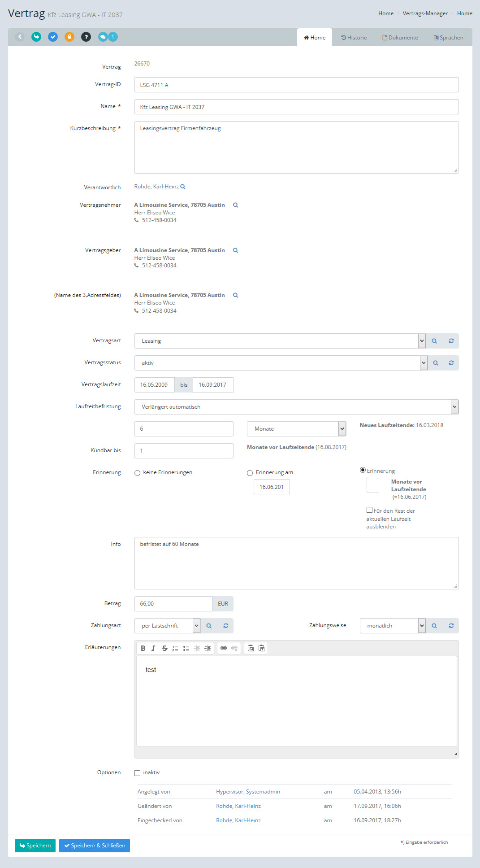Click the gray back arrow icon

[x=20, y=37]
